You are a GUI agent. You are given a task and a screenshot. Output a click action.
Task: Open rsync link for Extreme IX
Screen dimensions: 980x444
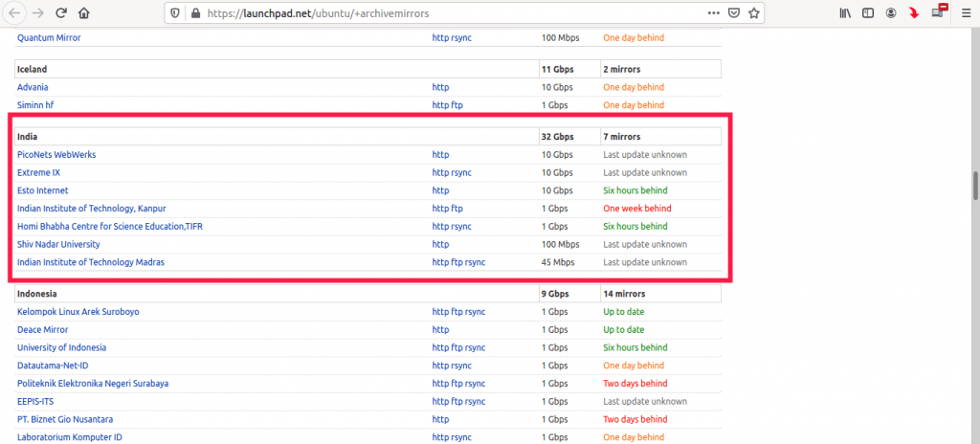click(x=461, y=173)
